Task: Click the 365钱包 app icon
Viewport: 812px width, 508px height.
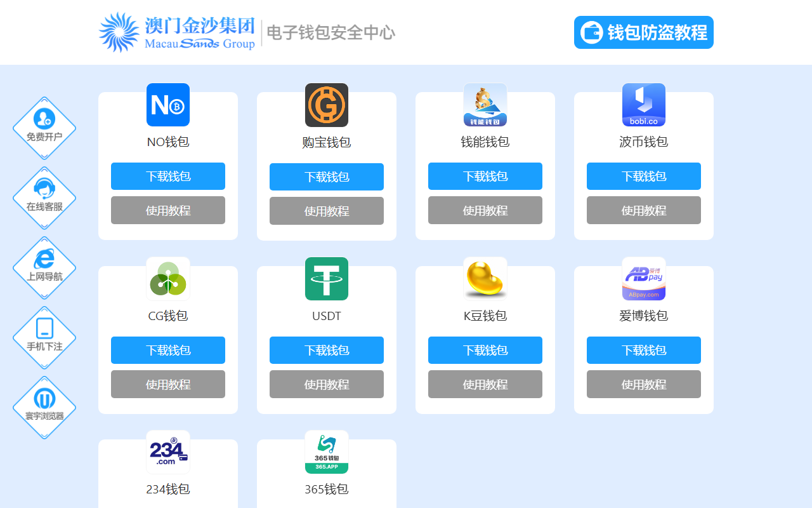Action: click(x=327, y=452)
